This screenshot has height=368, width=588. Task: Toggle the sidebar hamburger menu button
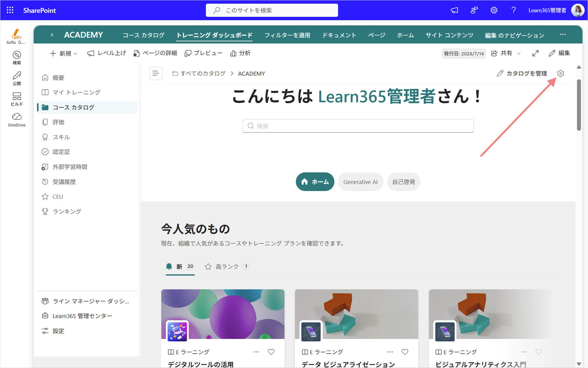(x=156, y=73)
